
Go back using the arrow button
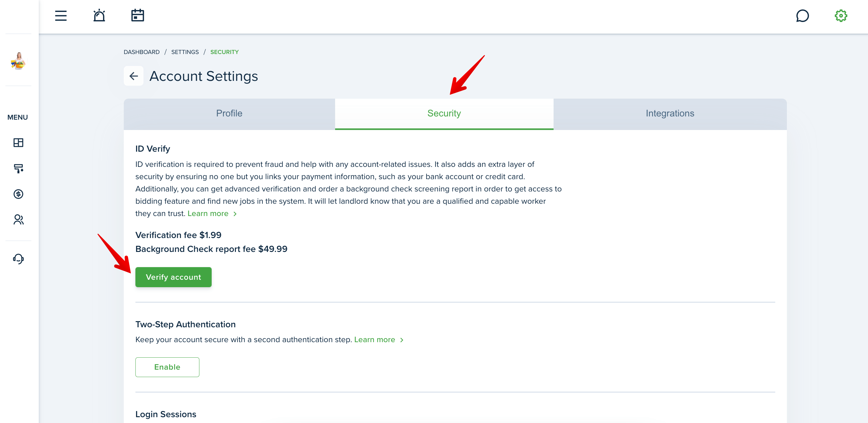click(133, 76)
